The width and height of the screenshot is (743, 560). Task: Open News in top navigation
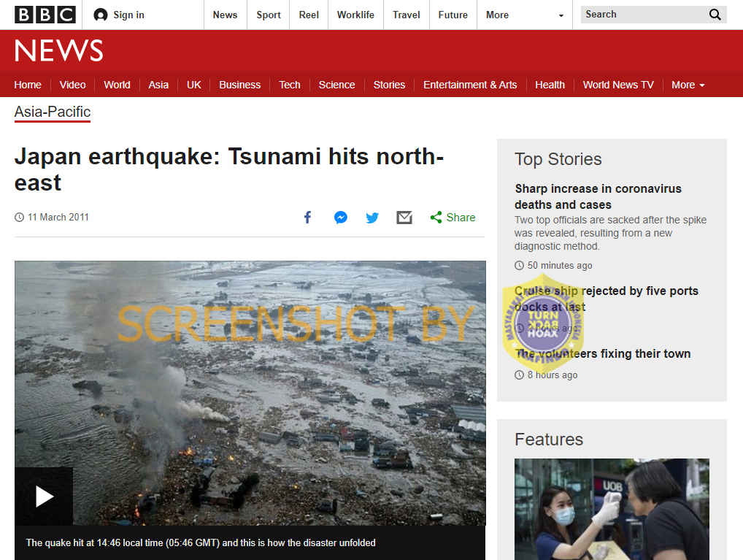tap(225, 15)
